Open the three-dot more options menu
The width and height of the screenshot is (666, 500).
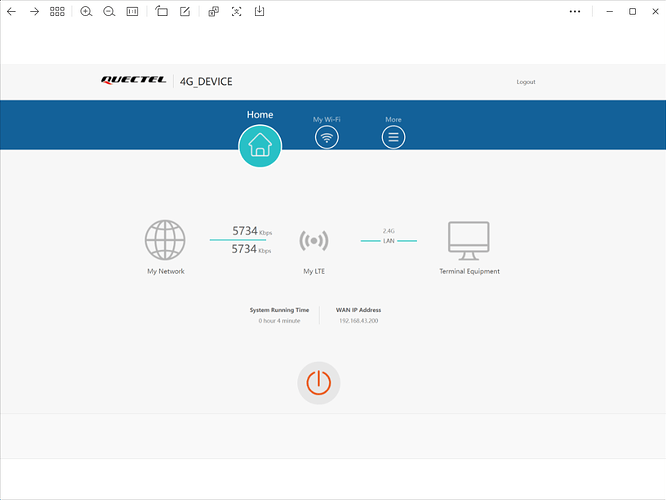(x=575, y=11)
